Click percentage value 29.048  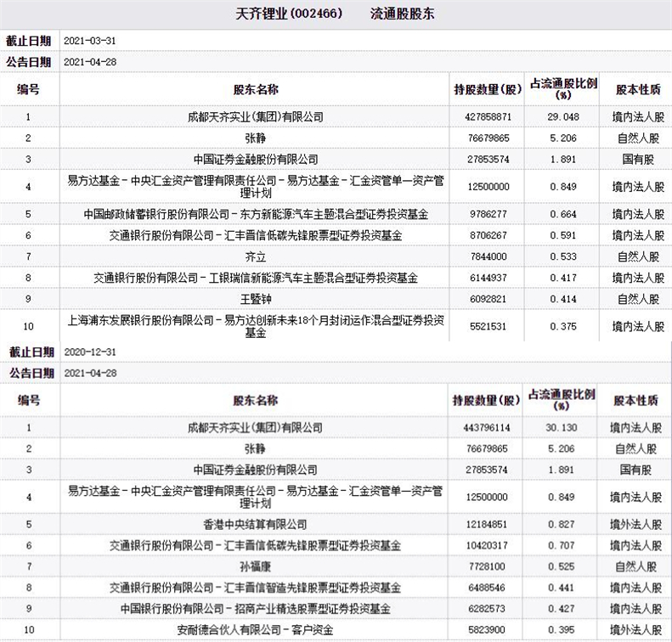click(563, 117)
